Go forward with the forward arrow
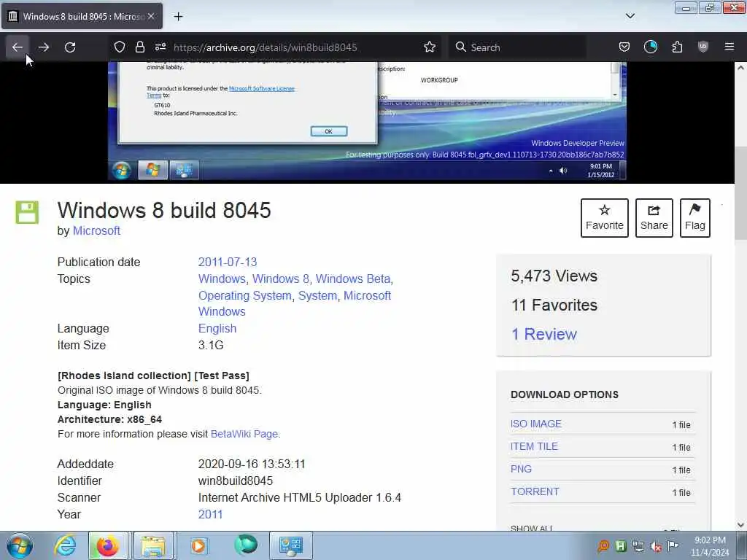Image resolution: width=747 pixels, height=560 pixels. click(x=43, y=47)
